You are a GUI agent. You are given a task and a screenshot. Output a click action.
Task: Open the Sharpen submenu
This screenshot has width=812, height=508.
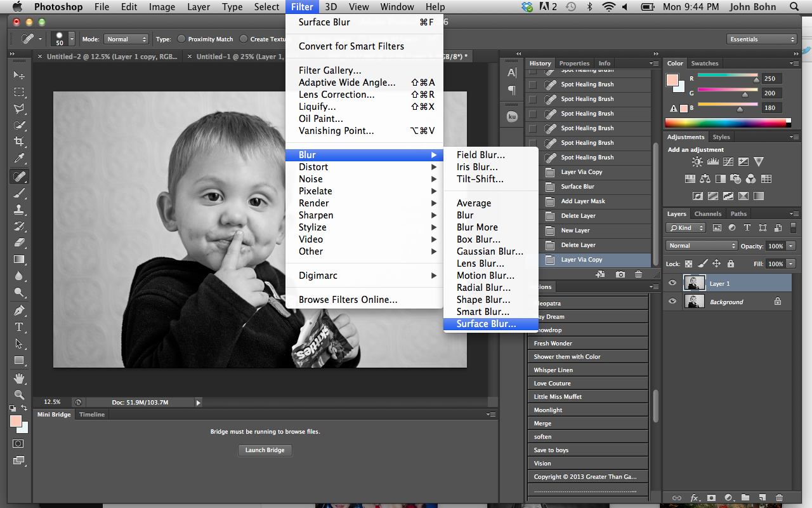[364, 215]
